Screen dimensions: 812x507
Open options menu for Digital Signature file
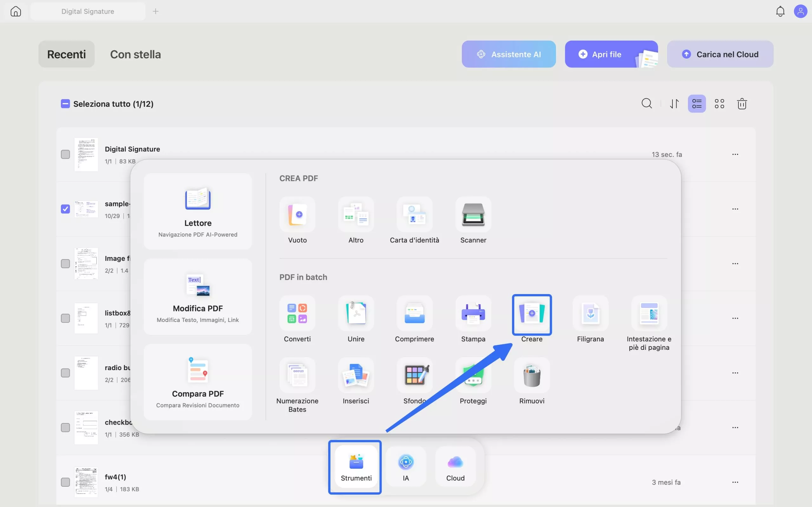point(735,154)
